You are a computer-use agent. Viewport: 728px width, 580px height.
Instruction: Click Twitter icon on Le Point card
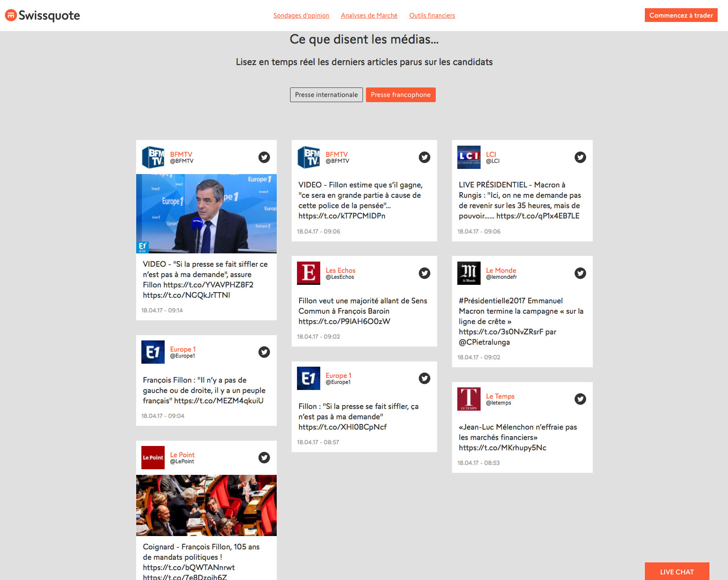264,458
